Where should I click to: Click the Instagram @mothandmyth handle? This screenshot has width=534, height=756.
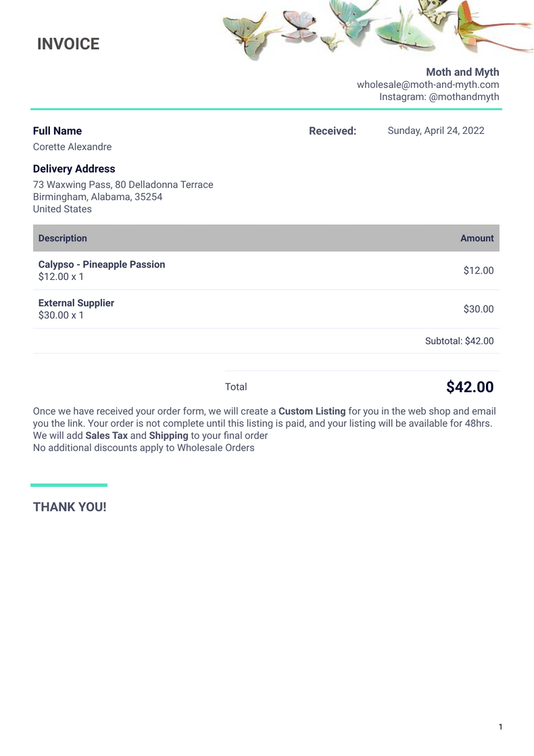439,97
